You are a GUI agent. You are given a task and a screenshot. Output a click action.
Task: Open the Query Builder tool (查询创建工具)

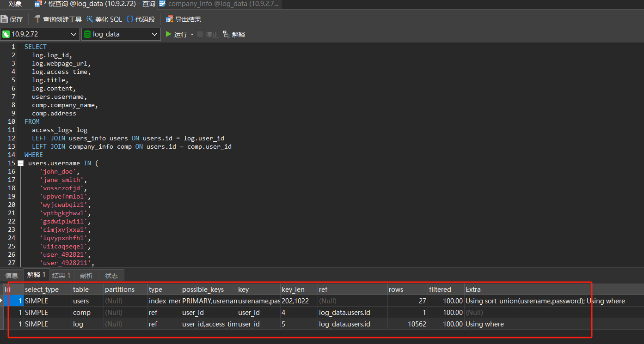58,19
